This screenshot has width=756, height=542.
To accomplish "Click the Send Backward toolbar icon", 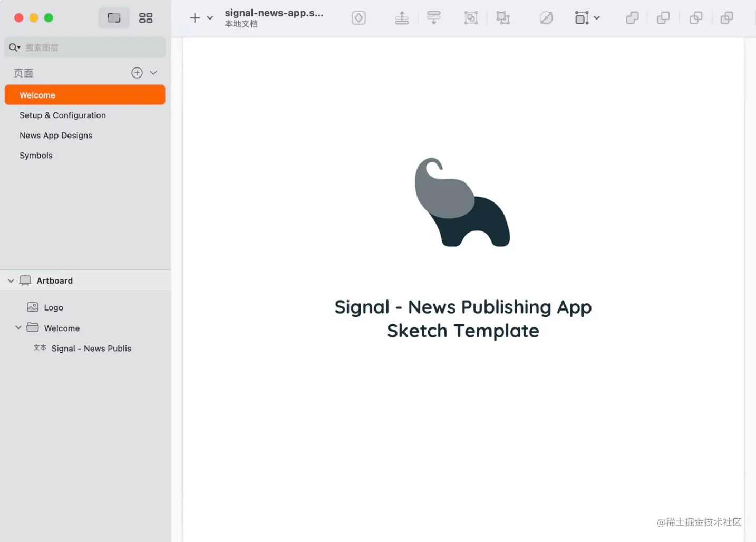I will tap(434, 18).
